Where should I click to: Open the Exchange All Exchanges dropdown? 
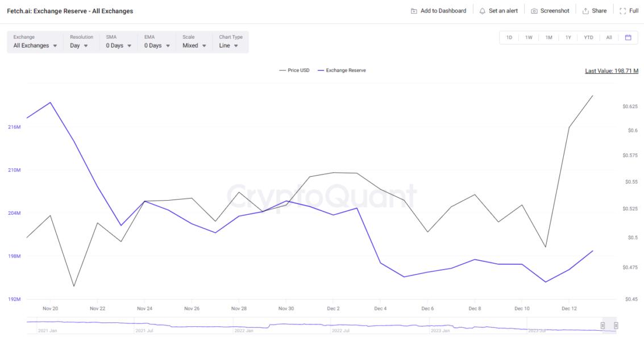35,41
